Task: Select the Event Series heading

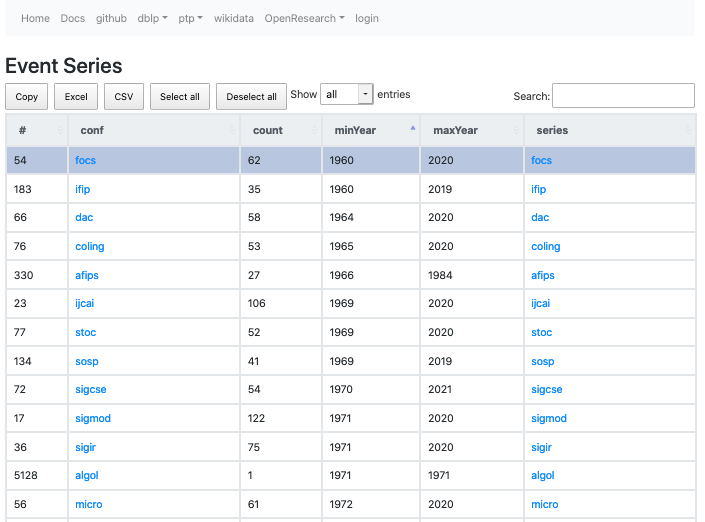Action: point(63,66)
